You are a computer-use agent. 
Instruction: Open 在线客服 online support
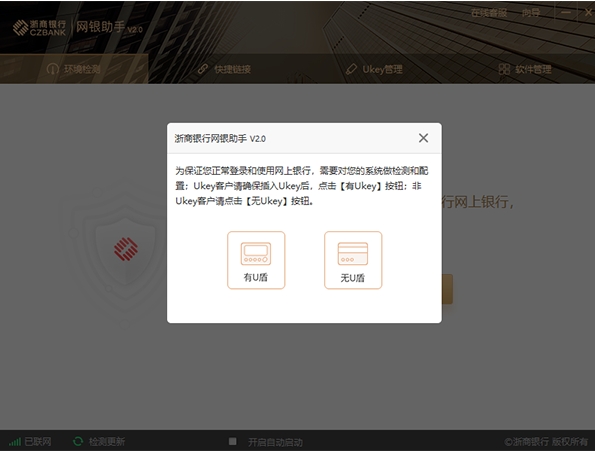(x=489, y=13)
